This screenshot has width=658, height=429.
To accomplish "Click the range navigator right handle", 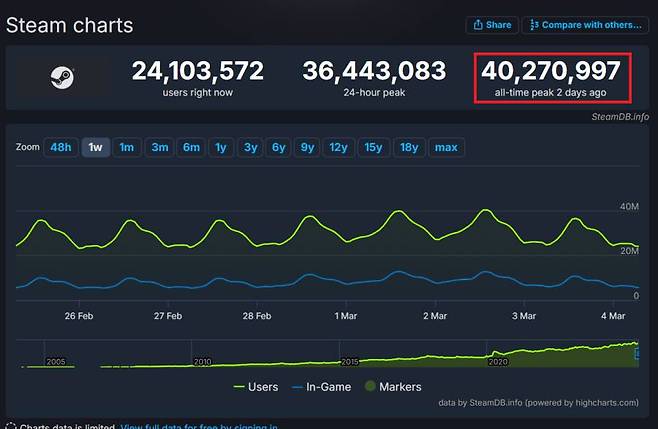I will tap(637, 354).
